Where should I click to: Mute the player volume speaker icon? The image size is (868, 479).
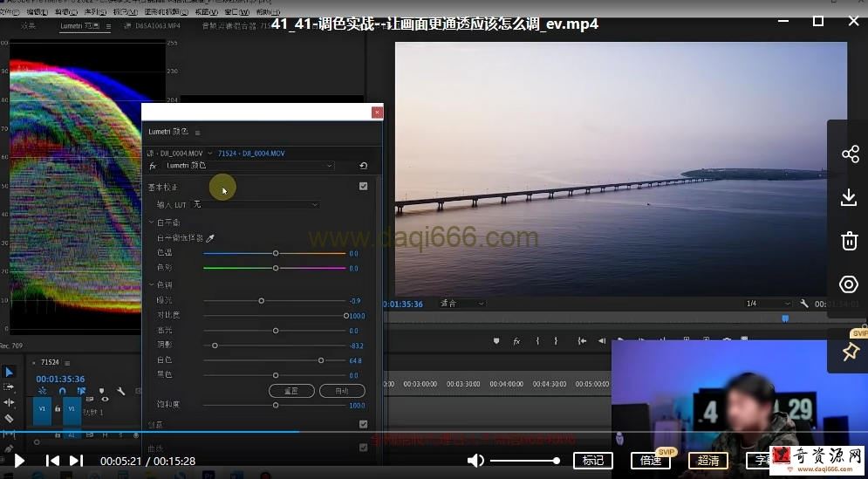tap(475, 460)
